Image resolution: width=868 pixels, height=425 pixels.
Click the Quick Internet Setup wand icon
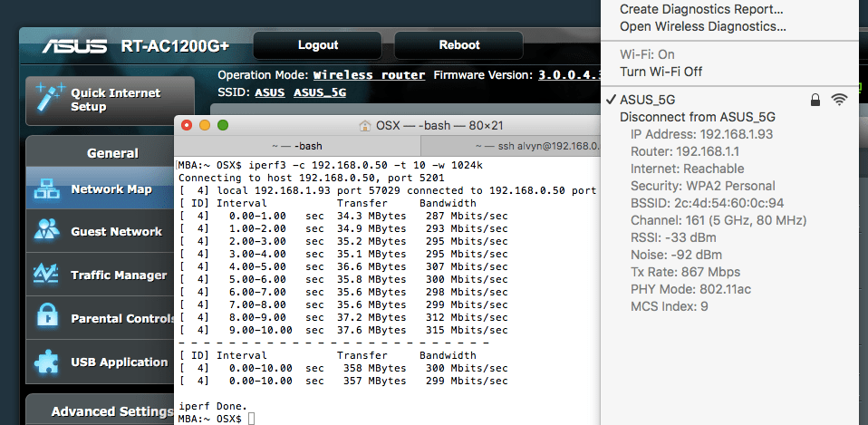coord(47,99)
